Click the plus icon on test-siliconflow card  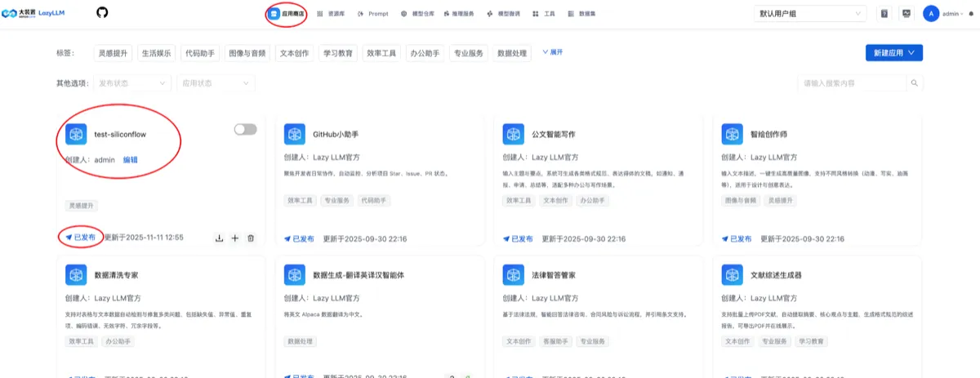pos(235,238)
